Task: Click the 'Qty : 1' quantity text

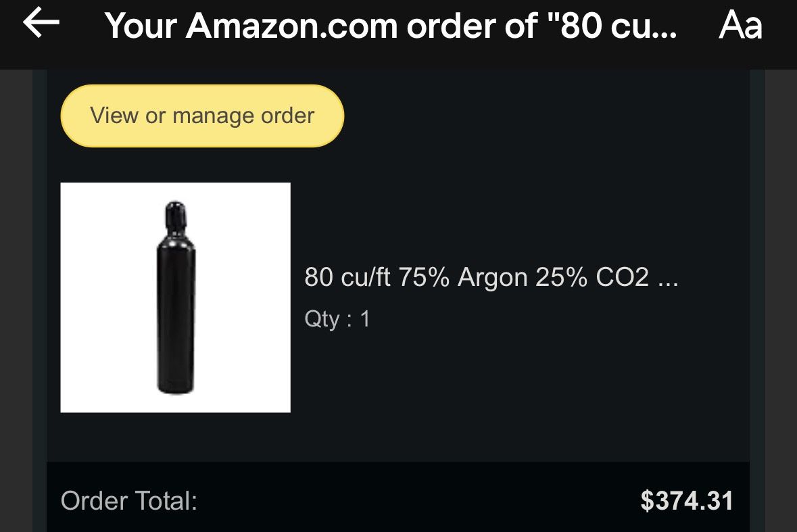Action: click(337, 319)
